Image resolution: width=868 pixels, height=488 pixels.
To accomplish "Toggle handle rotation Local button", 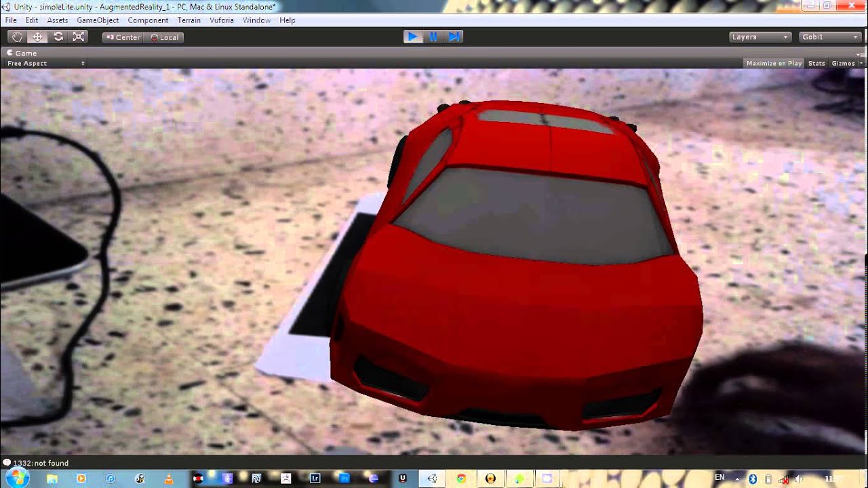I will (163, 37).
